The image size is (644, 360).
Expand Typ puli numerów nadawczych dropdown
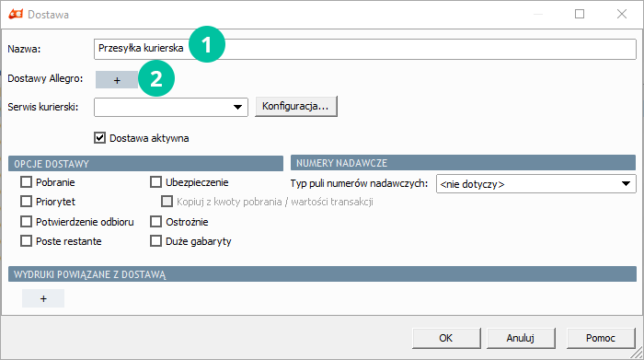(x=536, y=184)
